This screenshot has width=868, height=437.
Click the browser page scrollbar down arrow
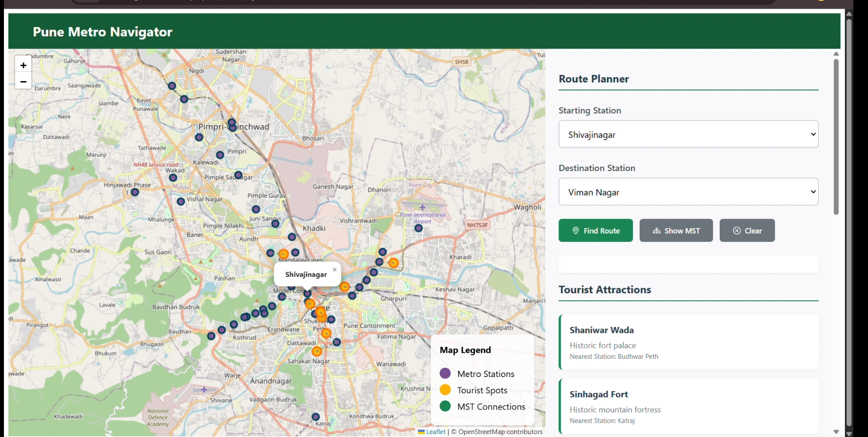849,434
